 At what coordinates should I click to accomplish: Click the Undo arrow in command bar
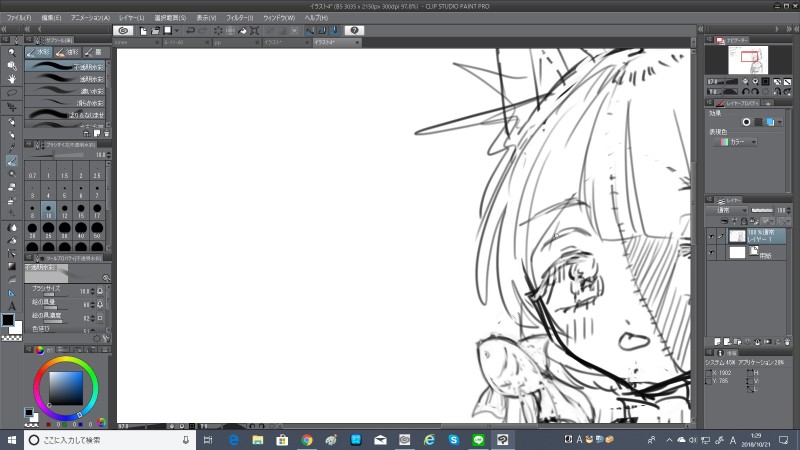(x=190, y=31)
